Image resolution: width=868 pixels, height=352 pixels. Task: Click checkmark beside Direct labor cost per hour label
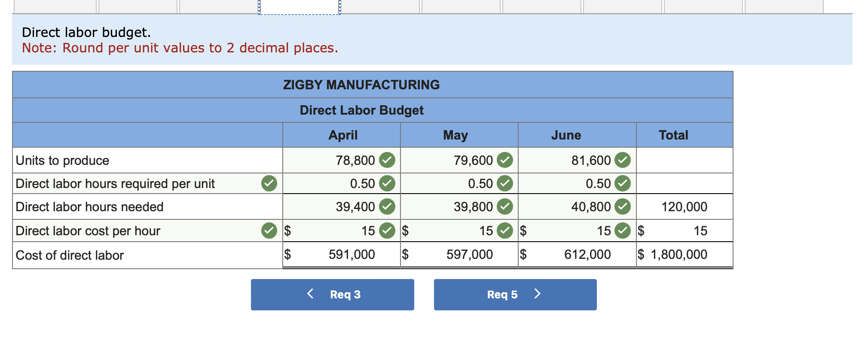[x=269, y=231]
